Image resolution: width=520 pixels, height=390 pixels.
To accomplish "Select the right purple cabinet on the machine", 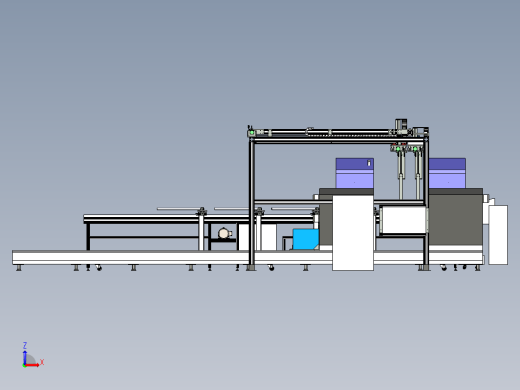I will 447,173.
